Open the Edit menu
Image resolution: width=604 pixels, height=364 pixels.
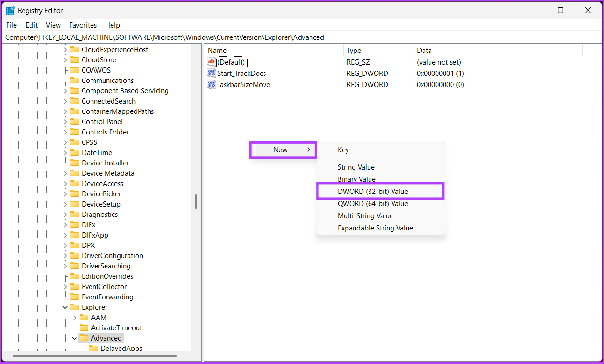[x=31, y=25]
